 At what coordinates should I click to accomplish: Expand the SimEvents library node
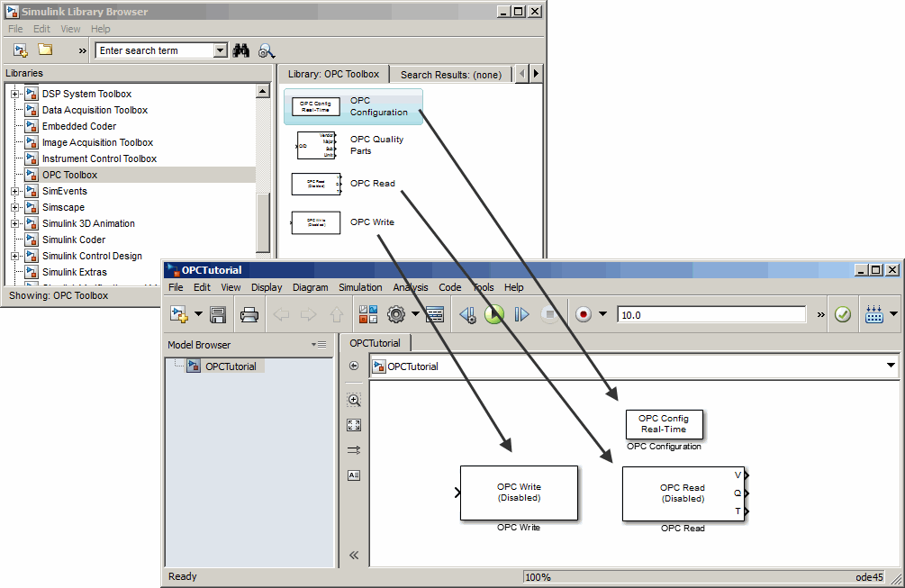pyautogui.click(x=15, y=191)
